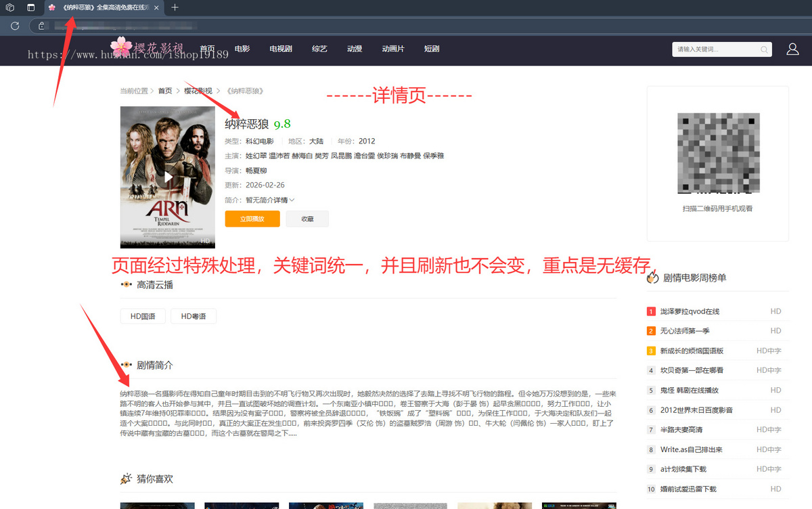The height and width of the screenshot is (509, 812).
Task: Open ranked item 新成长的烦恼国语版
Action: point(692,351)
